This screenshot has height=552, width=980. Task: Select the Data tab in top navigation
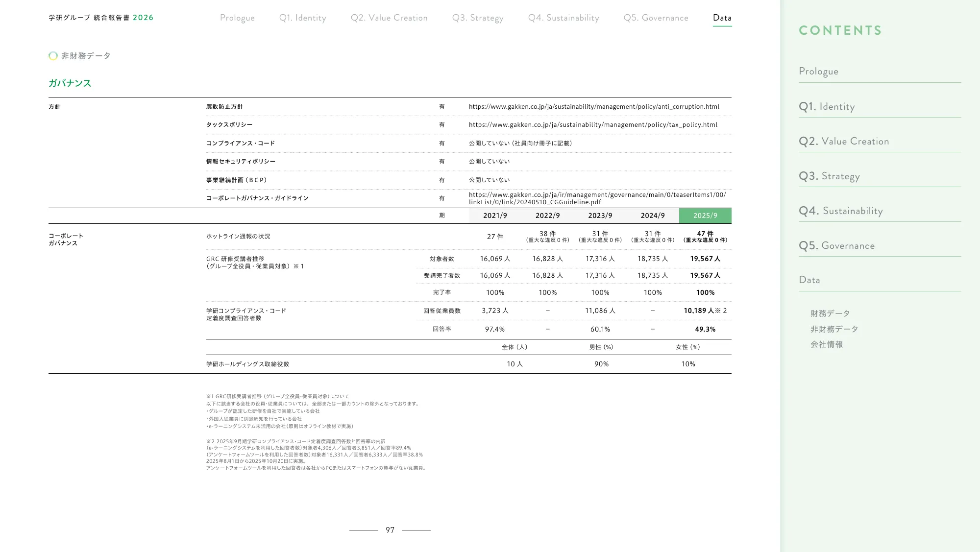(x=722, y=18)
